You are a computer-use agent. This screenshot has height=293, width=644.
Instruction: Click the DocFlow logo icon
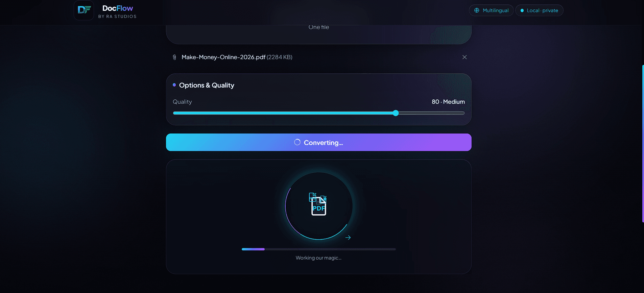(84, 10)
